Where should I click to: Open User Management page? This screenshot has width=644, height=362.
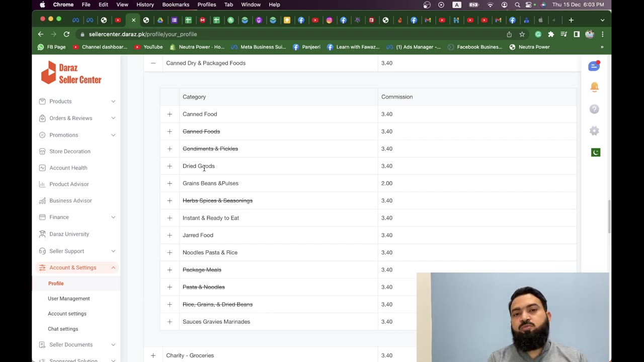69,299
